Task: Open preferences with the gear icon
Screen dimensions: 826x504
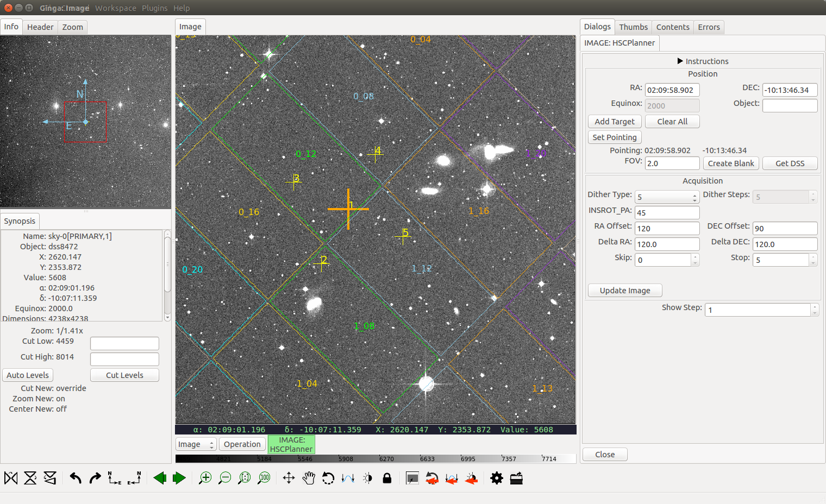Action: click(x=497, y=478)
